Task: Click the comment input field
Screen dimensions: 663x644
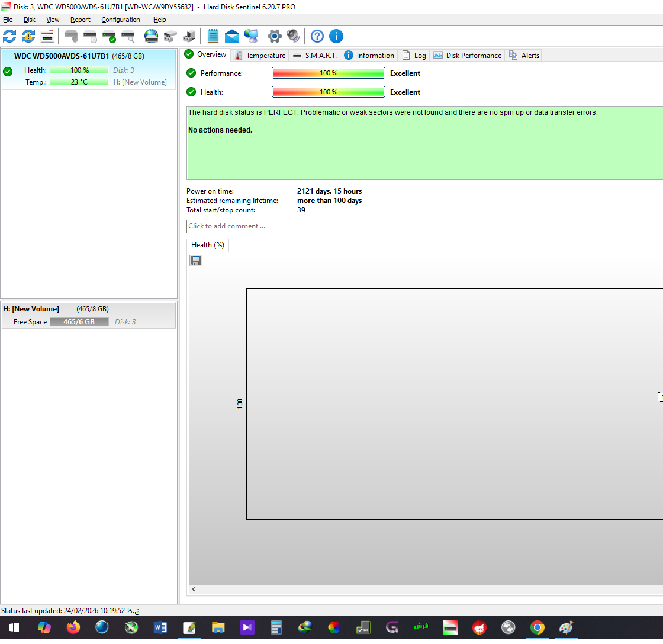Action: [x=424, y=226]
